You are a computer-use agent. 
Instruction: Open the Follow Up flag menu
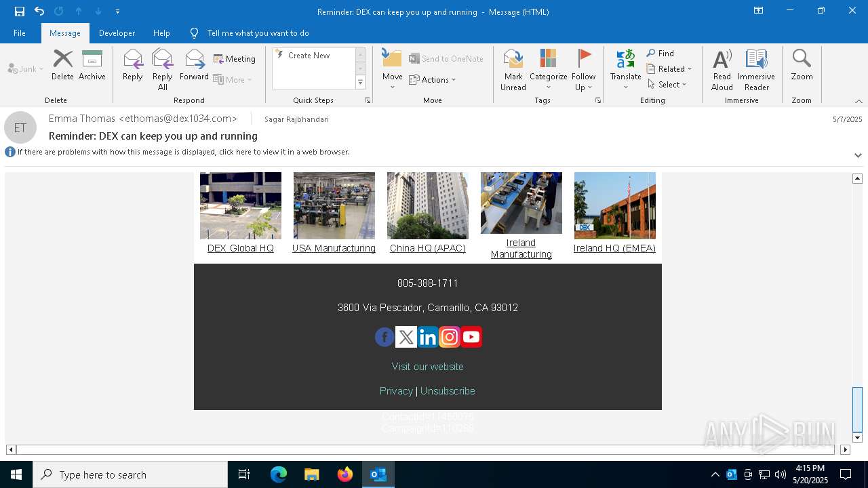coord(583,70)
